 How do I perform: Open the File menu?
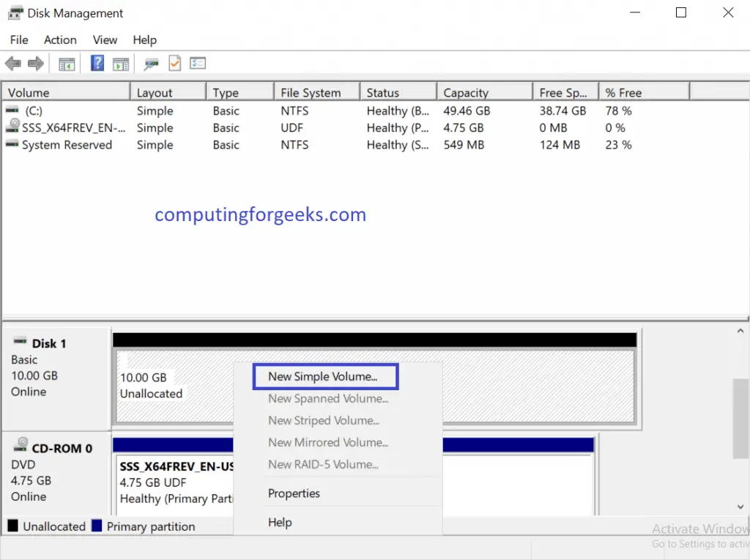point(19,40)
